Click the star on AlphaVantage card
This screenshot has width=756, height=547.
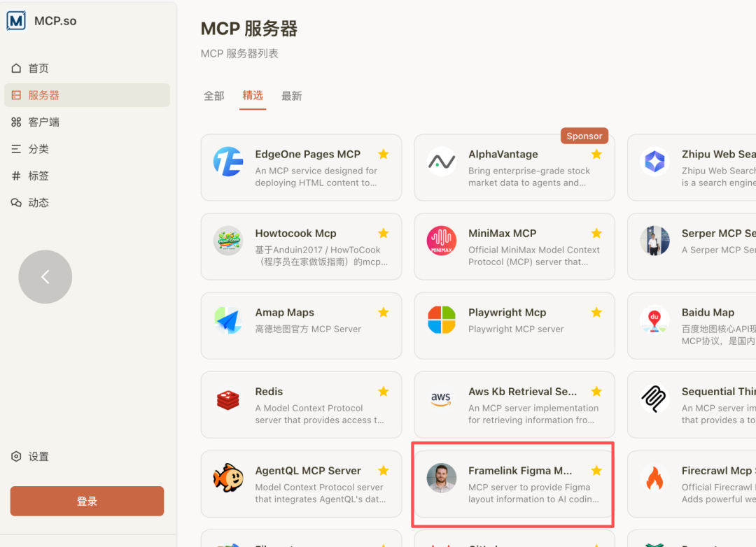(596, 154)
